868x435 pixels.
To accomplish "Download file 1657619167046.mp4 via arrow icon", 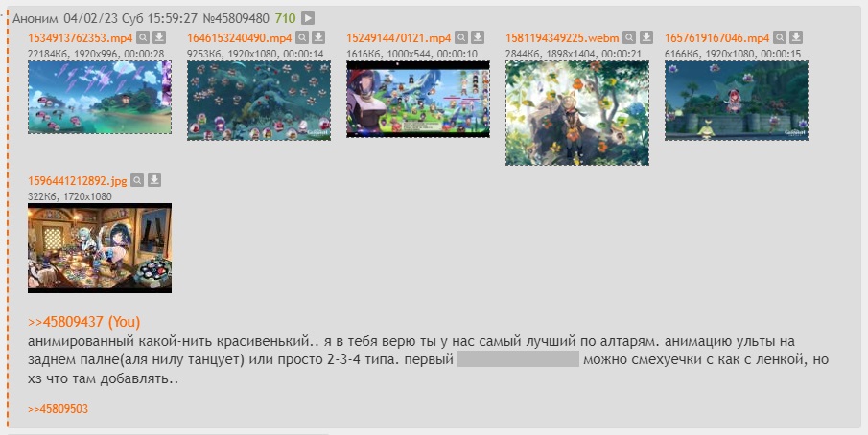I will tap(796, 37).
